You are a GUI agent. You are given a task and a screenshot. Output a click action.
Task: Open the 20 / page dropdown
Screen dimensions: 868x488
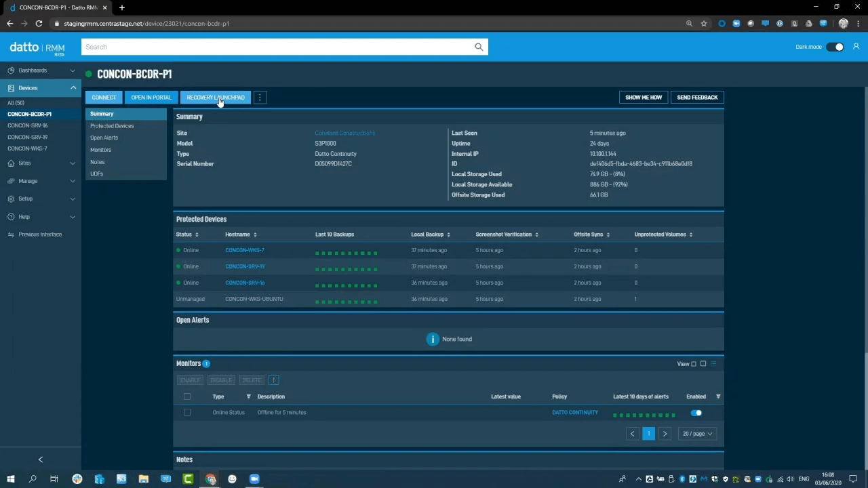click(x=696, y=433)
